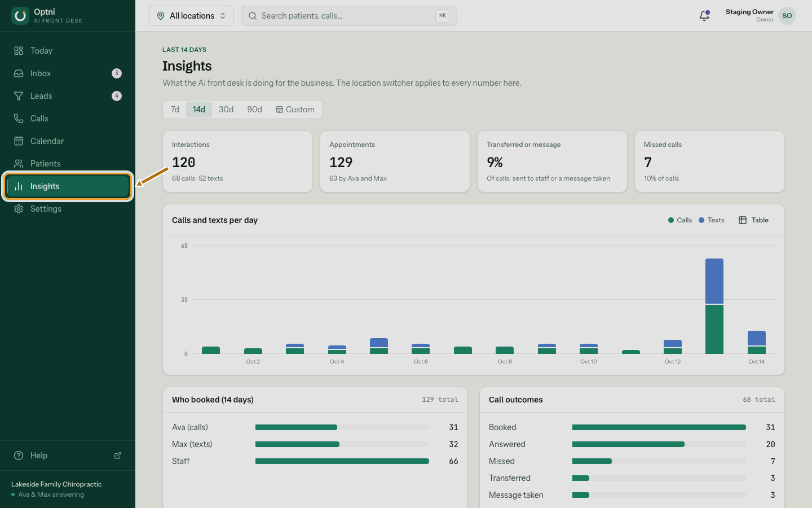Click the Leads funnel icon
This screenshot has height=508, width=812.
click(x=19, y=96)
